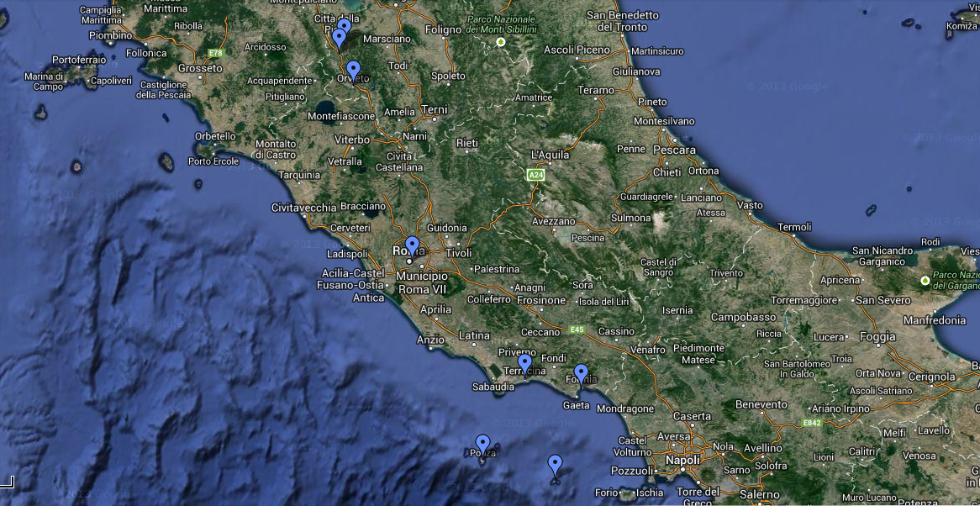
Task: Click the green A24 highway shield
Action: (535, 175)
